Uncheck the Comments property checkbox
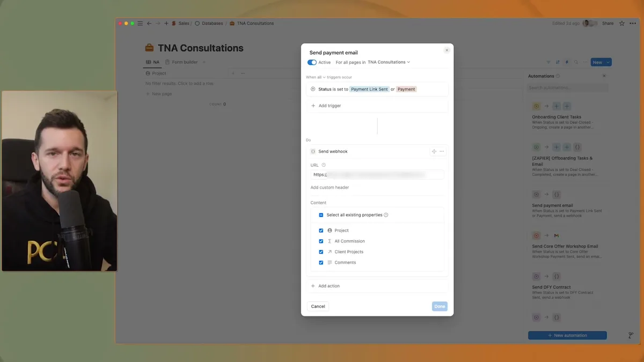Screen dimensions: 644x362 tap(321, 262)
